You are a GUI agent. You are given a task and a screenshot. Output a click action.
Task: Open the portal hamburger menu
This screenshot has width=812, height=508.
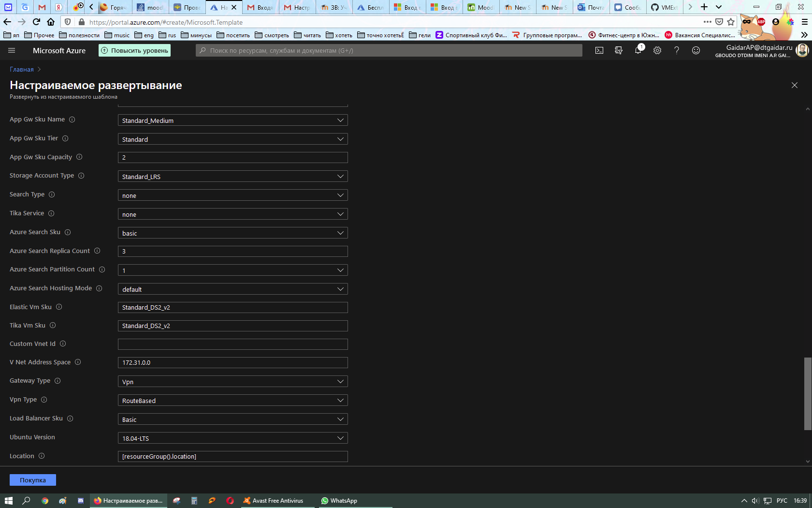[x=12, y=50]
